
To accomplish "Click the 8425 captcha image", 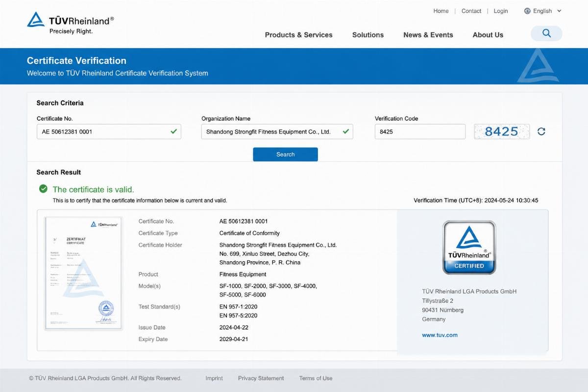I will (502, 131).
